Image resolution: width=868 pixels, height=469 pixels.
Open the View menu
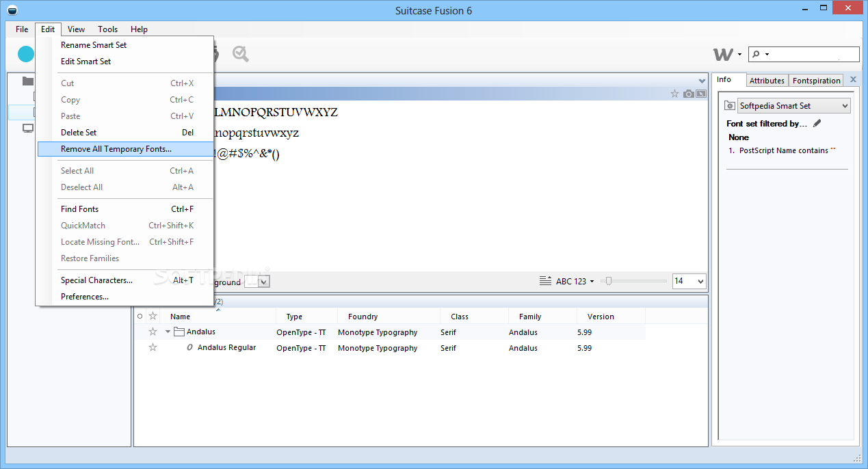tap(77, 29)
